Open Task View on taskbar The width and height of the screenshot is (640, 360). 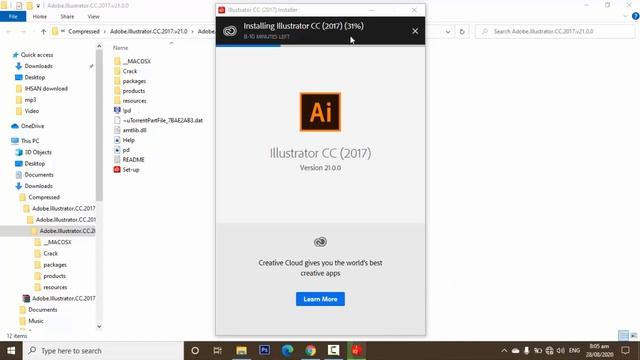(218, 351)
